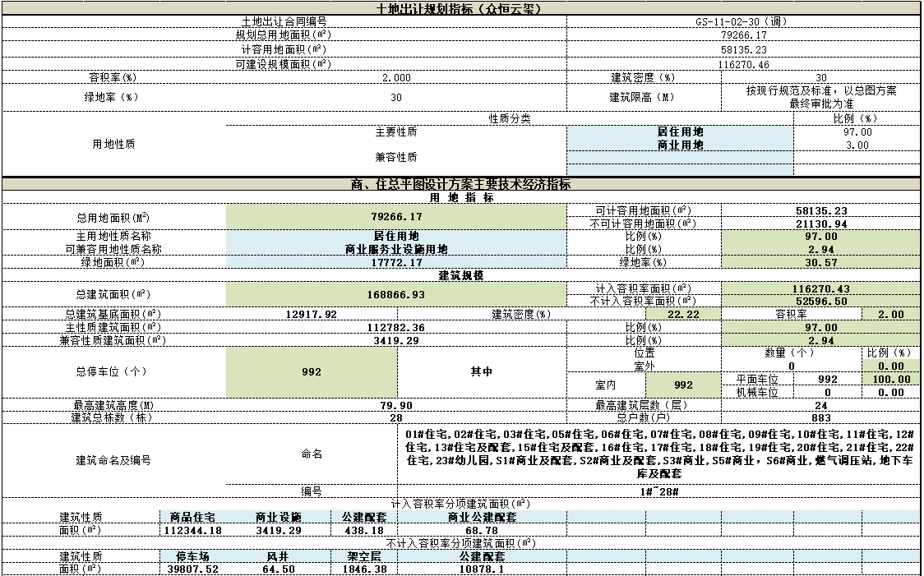Select the 商业服务业设施用地 cell

[x=396, y=249]
